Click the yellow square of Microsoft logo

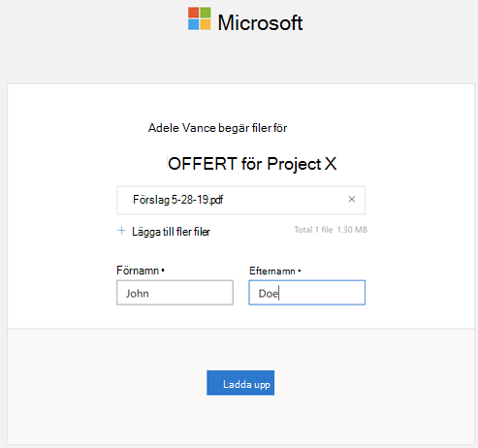pos(206,24)
